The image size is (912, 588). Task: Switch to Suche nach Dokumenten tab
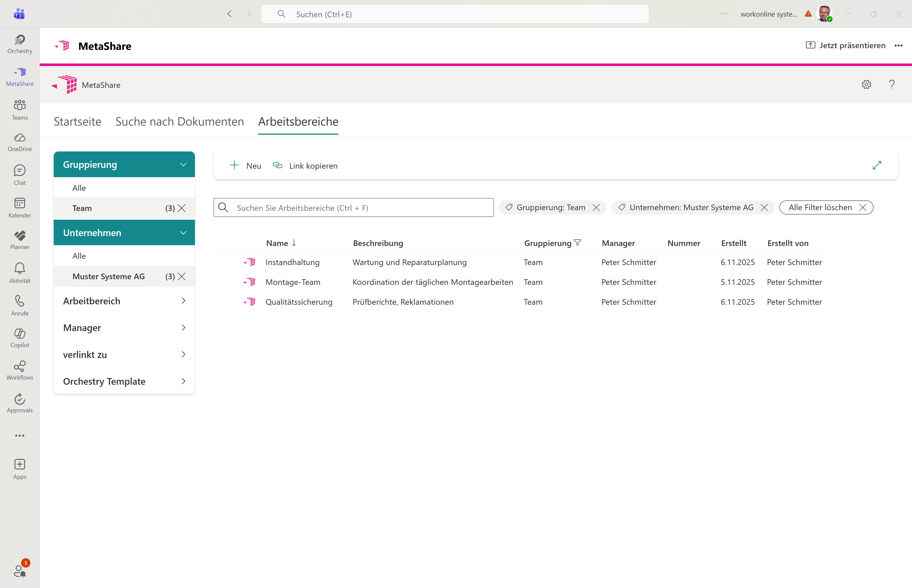tap(180, 121)
